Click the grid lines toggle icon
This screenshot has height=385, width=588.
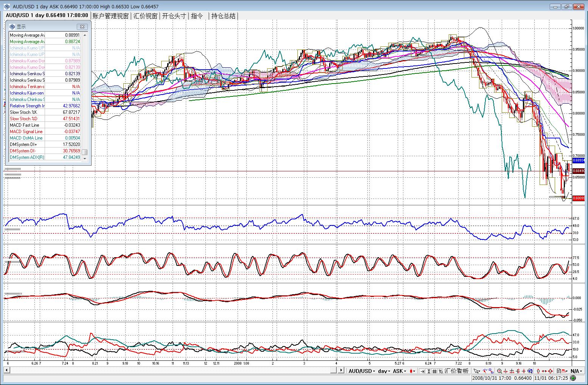tap(435, 371)
